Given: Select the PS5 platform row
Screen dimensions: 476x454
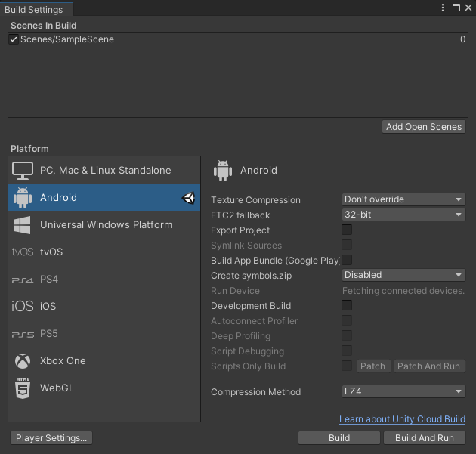Looking at the screenshot, I should pyautogui.click(x=104, y=334).
